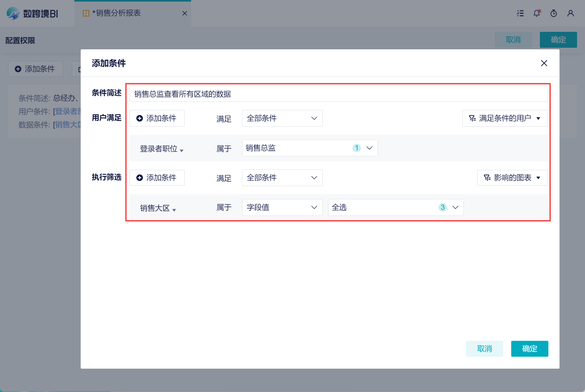Image resolution: width=585 pixels, height=392 pixels.
Task: Confirm with the dialog's 确定 button
Action: click(529, 349)
